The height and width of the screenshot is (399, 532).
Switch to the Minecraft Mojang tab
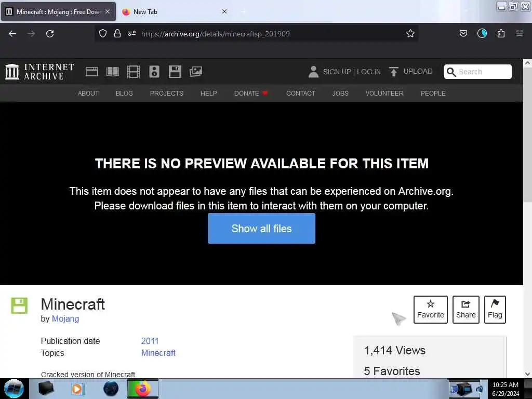(58, 11)
